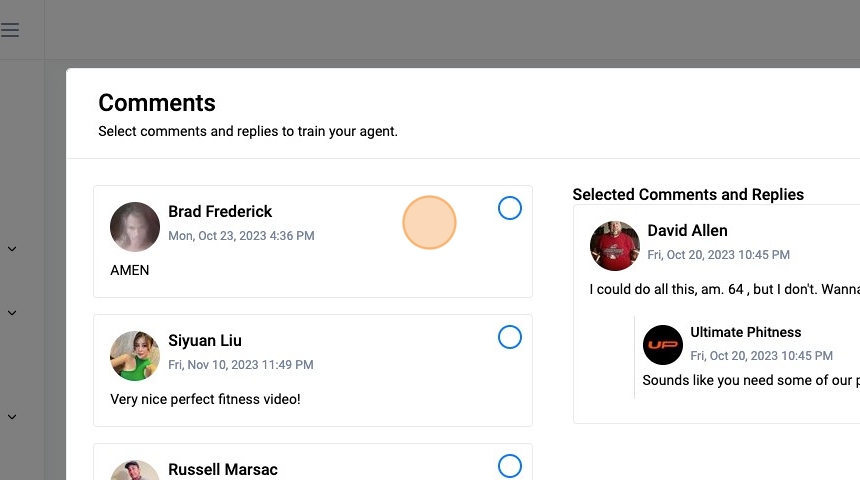The height and width of the screenshot is (480, 860).
Task: Click the Ultimate Phitness reply author name
Action: point(746,332)
